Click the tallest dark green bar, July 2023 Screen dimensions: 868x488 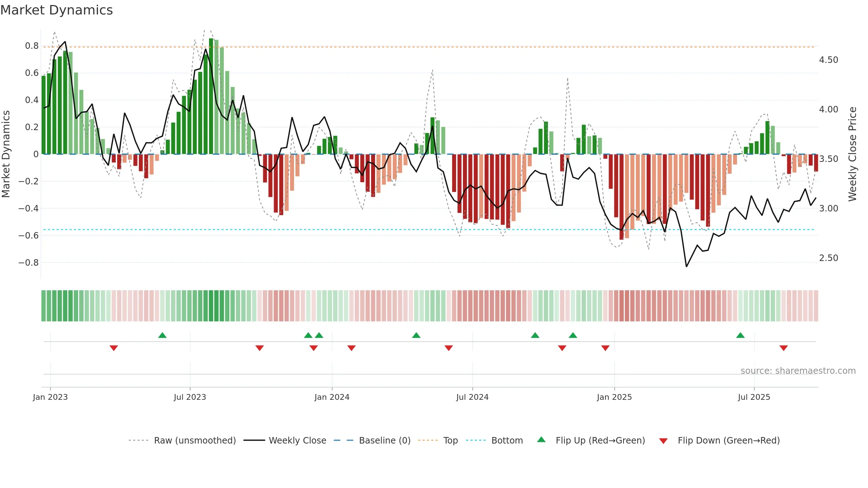coord(211,96)
